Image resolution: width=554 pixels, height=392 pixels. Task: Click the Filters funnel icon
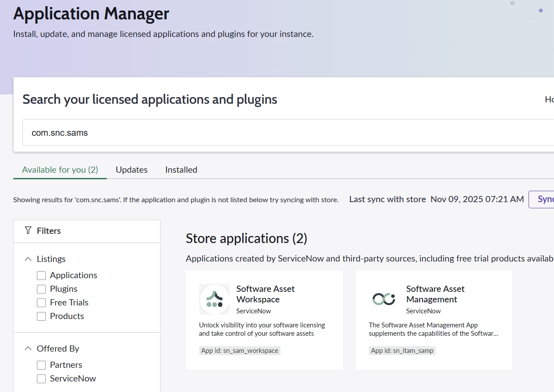pyautogui.click(x=28, y=231)
